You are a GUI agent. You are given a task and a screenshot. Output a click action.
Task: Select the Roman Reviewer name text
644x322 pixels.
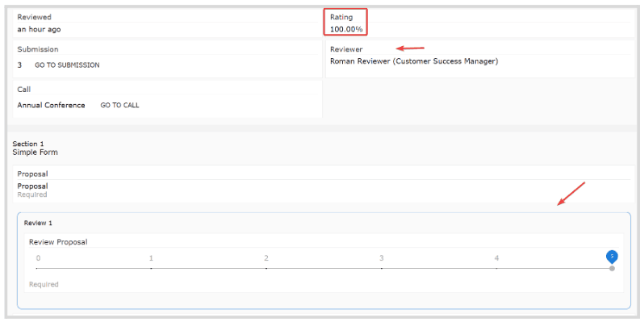tap(414, 61)
